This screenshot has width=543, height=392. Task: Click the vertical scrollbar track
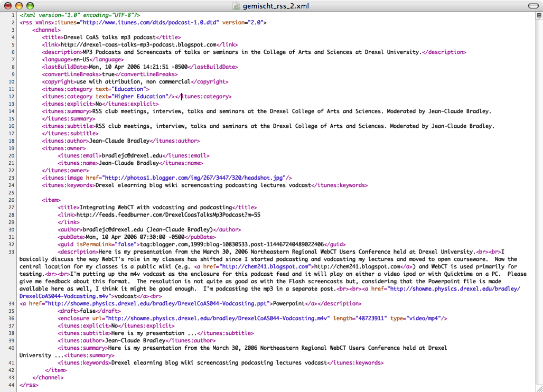pos(539,201)
